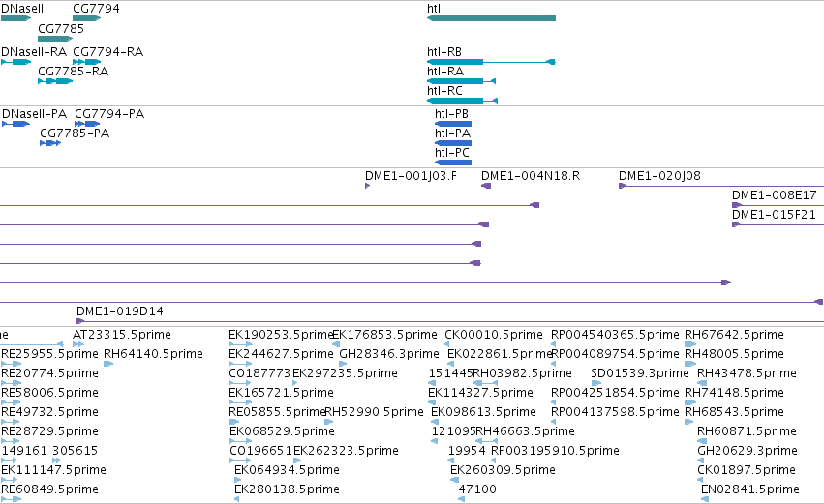Select EK280138.5prime EST

pyautogui.click(x=237, y=499)
